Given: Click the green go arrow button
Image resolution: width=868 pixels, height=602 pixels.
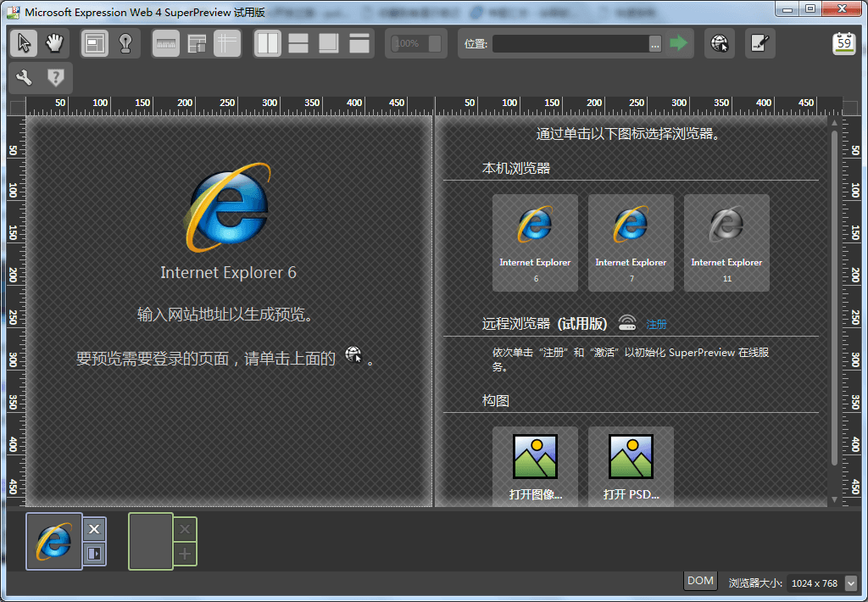Looking at the screenshot, I should 678,42.
